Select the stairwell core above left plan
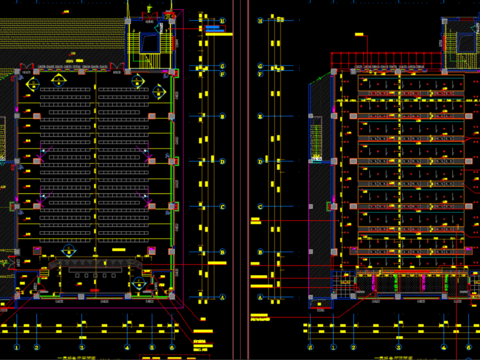The image size is (480, 360). pyautogui.click(x=150, y=44)
